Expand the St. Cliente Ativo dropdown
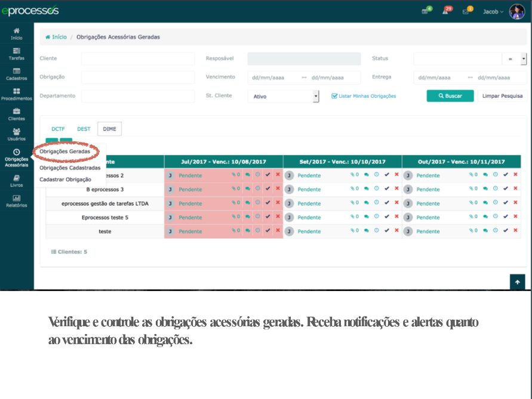 pyautogui.click(x=283, y=96)
